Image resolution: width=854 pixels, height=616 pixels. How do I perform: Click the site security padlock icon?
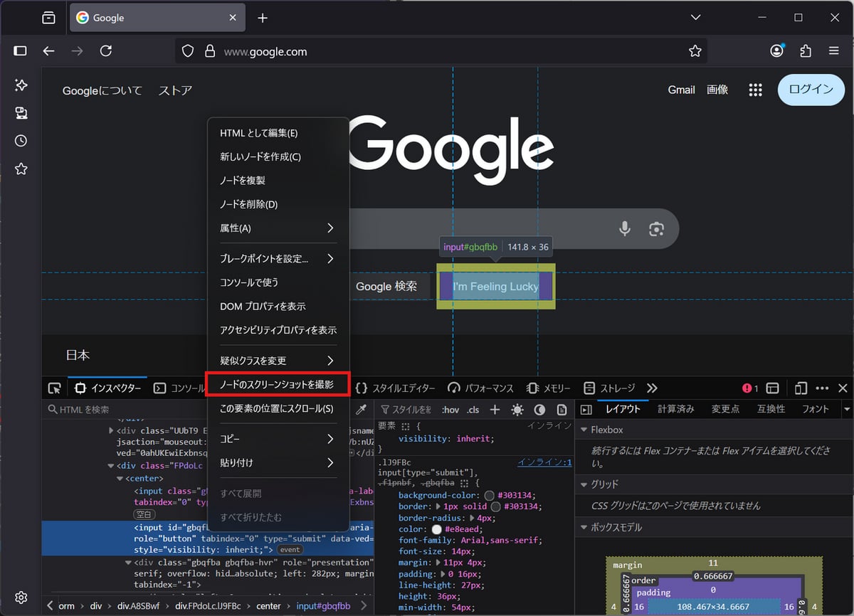(209, 51)
